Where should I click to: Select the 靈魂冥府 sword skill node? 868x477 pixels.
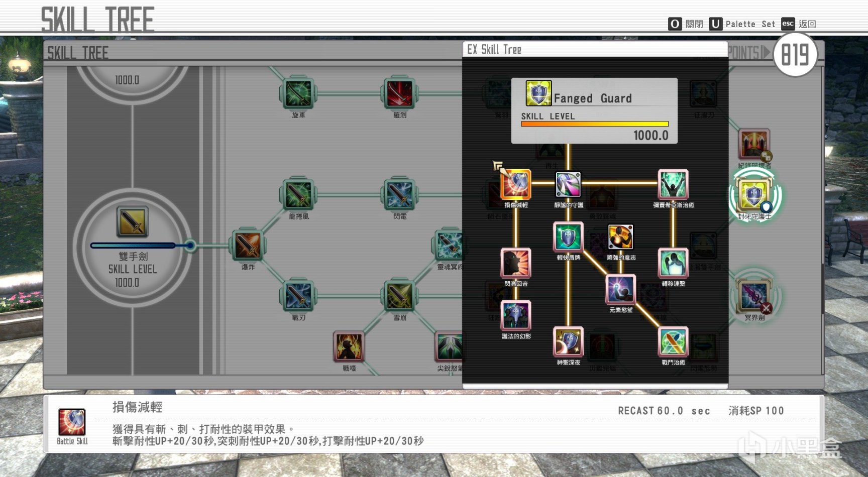point(449,245)
